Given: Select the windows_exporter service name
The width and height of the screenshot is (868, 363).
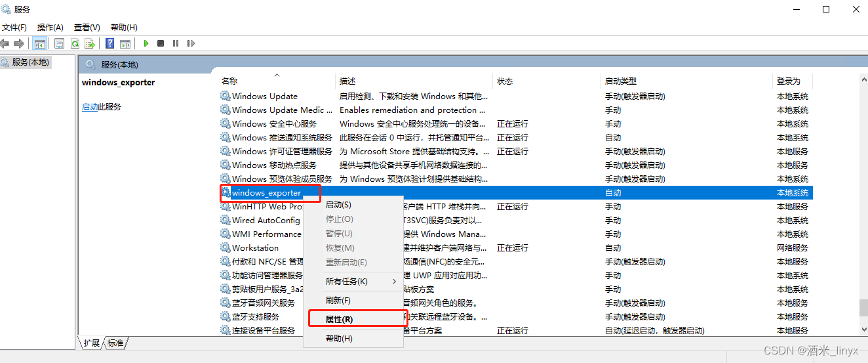Looking at the screenshot, I should click(266, 193).
